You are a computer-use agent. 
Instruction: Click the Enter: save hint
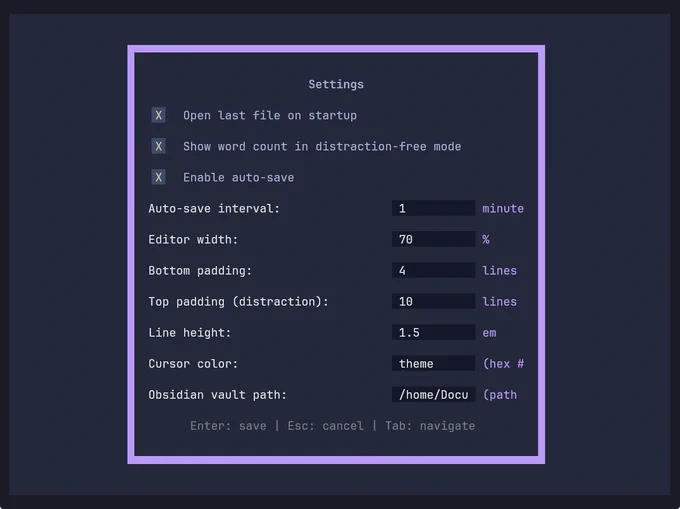coord(228,426)
